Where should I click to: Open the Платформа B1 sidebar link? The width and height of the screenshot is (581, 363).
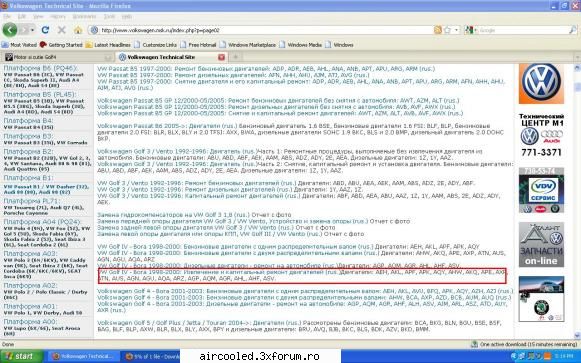pos(28,178)
